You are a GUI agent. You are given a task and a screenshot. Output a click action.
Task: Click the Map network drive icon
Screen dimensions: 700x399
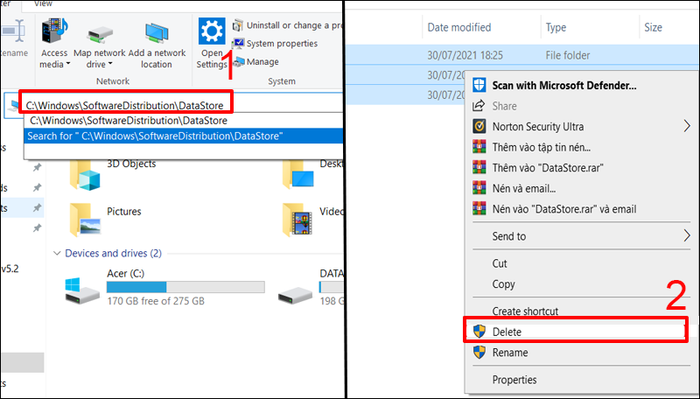click(100, 35)
